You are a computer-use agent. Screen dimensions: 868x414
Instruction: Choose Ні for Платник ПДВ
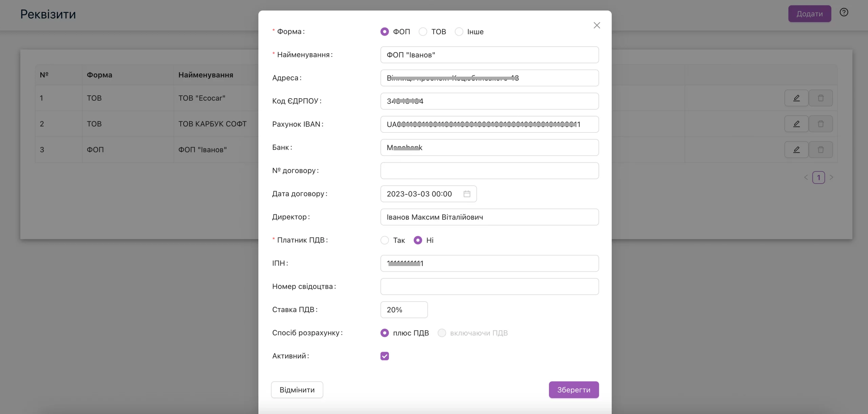coord(418,240)
